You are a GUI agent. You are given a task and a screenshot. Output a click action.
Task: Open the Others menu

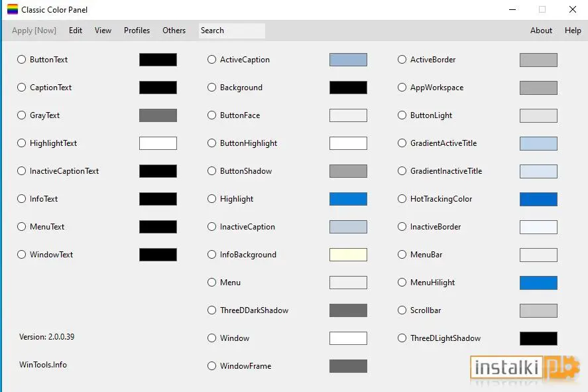[x=174, y=31]
